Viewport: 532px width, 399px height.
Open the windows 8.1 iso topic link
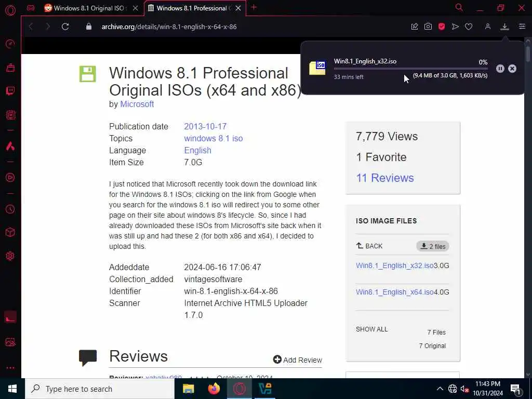(214, 138)
